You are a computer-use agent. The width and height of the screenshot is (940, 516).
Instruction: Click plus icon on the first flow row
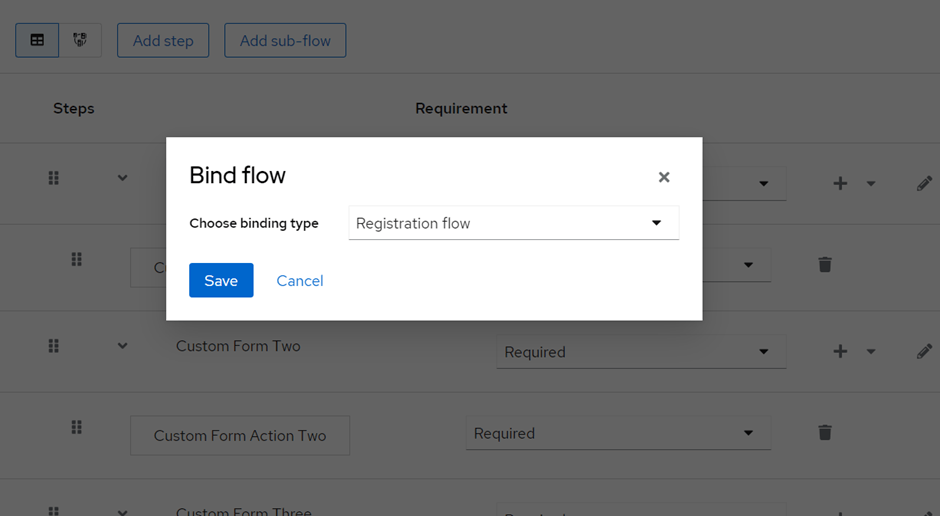840,183
